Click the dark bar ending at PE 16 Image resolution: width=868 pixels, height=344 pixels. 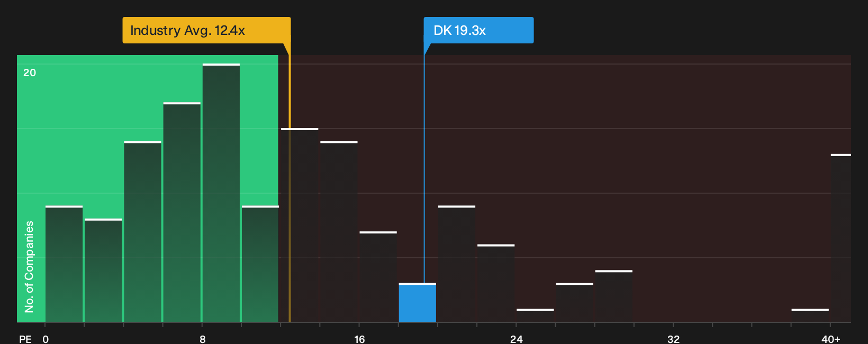coord(339,231)
